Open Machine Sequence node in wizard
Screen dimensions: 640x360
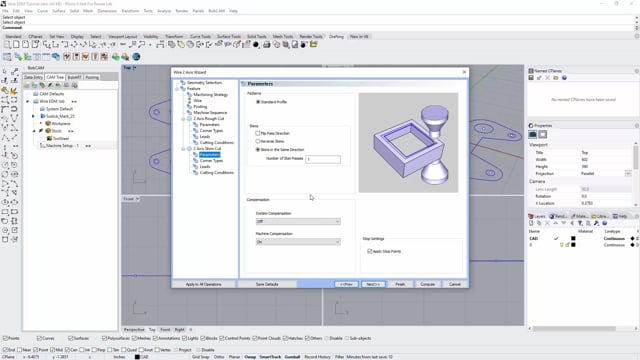tap(210, 113)
